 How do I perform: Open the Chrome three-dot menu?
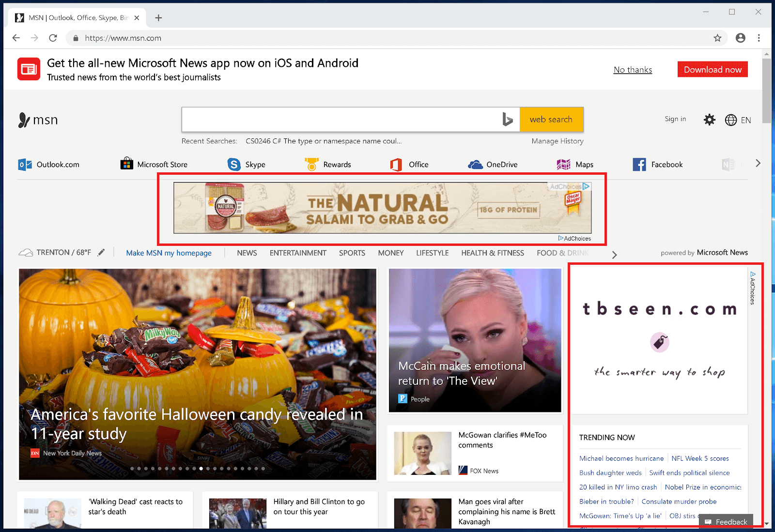pos(759,38)
